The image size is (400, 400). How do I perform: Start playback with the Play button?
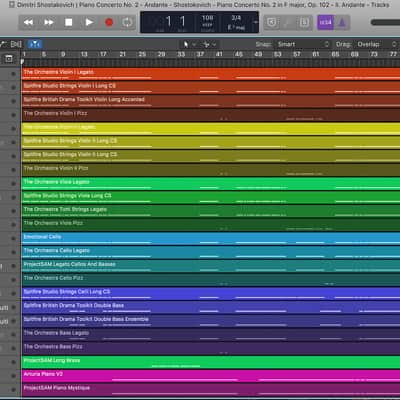[x=89, y=22]
